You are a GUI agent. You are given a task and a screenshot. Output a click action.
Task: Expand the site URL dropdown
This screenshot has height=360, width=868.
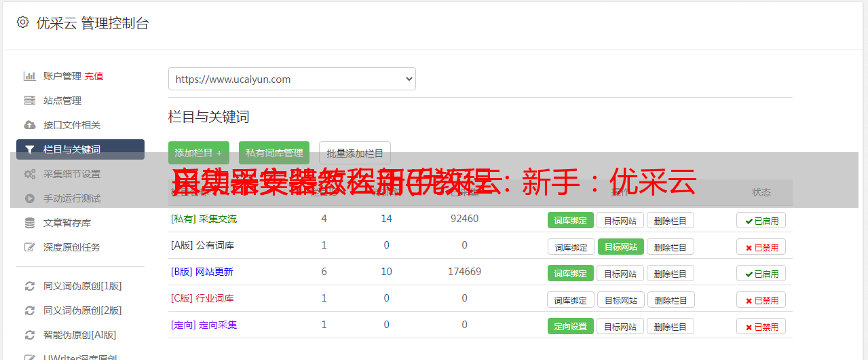click(292, 79)
